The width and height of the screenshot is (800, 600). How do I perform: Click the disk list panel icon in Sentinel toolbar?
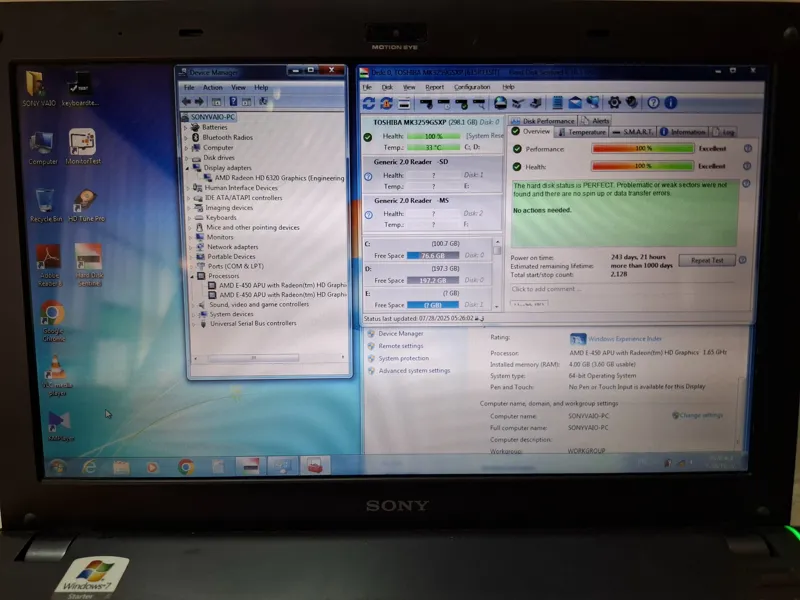pyautogui.click(x=404, y=104)
